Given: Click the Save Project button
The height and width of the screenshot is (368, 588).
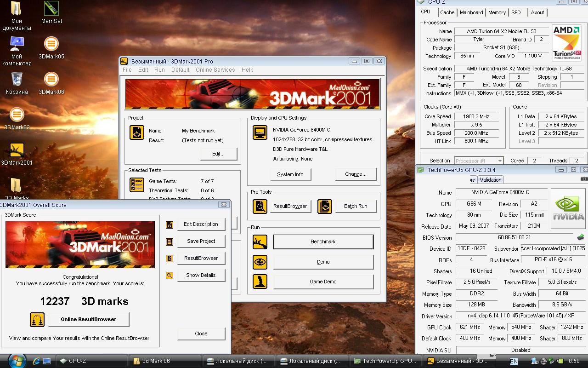Looking at the screenshot, I should [x=201, y=241].
